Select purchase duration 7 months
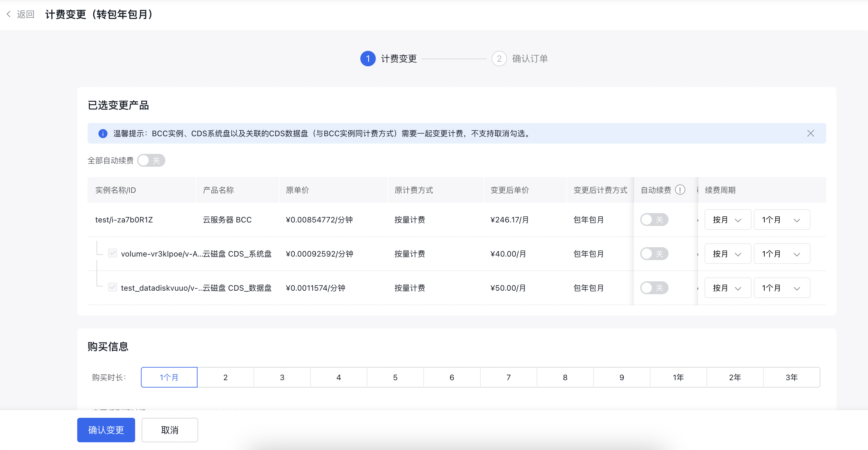Viewport: 868px width, 450px height. click(x=508, y=377)
